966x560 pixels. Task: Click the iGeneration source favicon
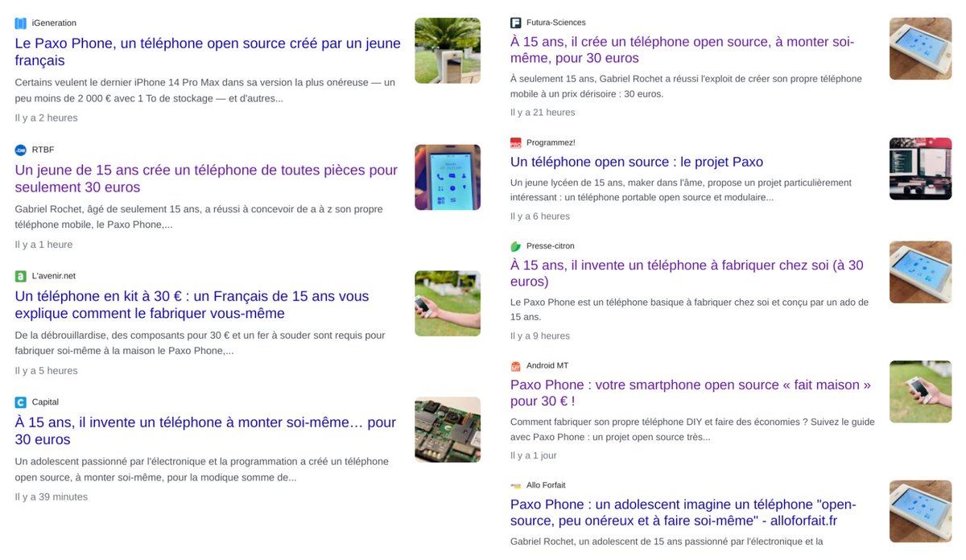pos(21,23)
